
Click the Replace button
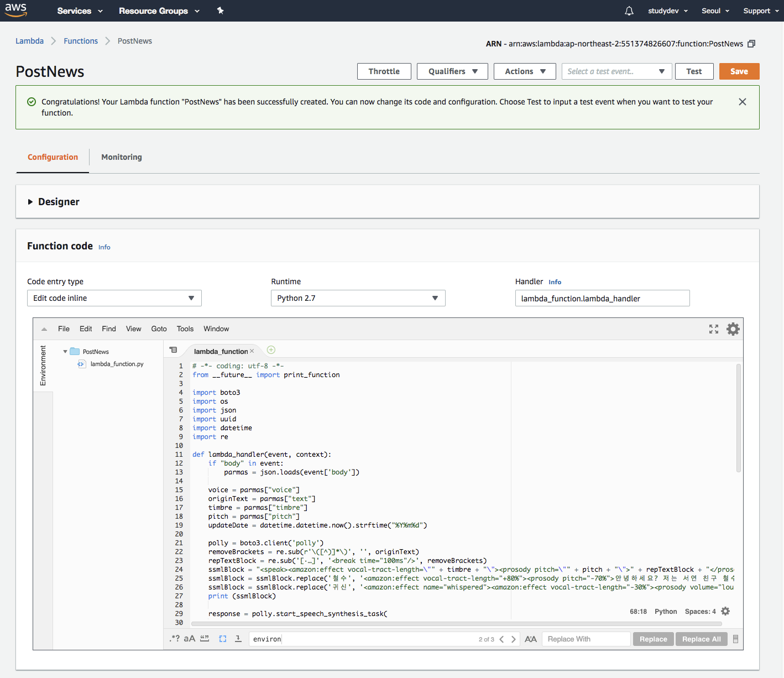(x=654, y=639)
